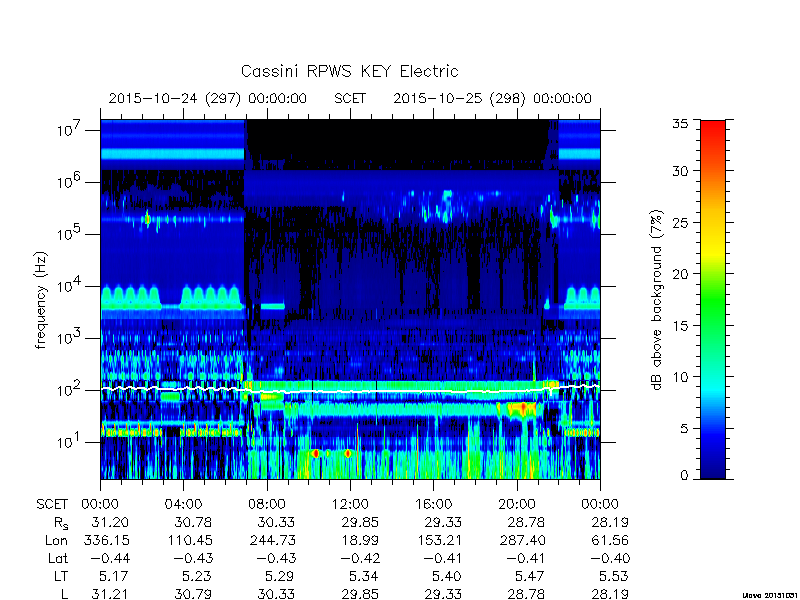The image size is (800, 600).
Task: Click the Rs value 30.78
Action: (x=194, y=522)
